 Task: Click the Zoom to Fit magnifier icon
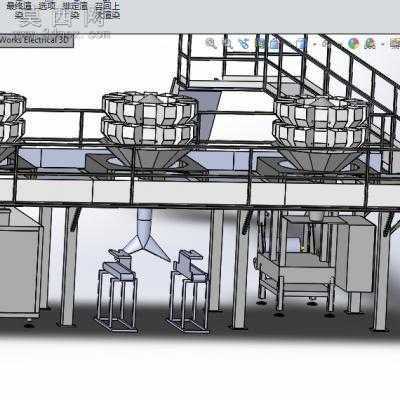coord(211,43)
